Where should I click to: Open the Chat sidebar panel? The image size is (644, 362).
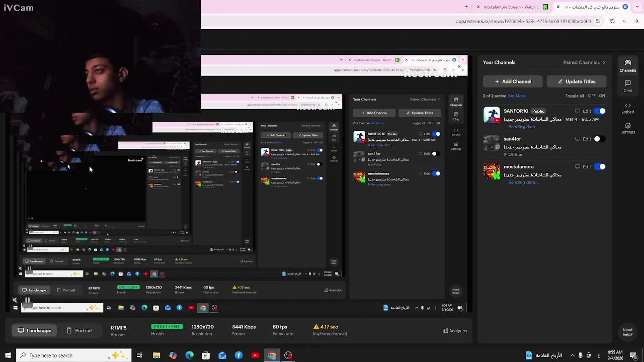click(x=627, y=86)
